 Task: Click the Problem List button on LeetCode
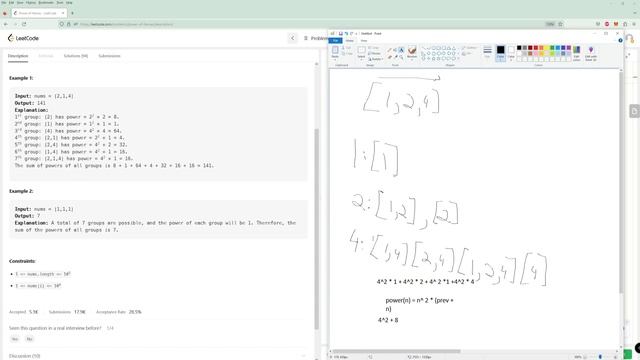316,38
